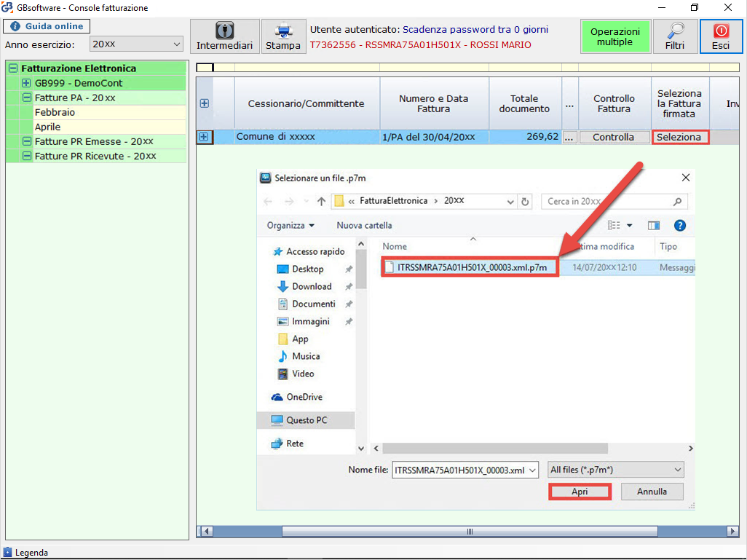
Task: Expand the GB999 - DemoCont node
Action: (27, 83)
